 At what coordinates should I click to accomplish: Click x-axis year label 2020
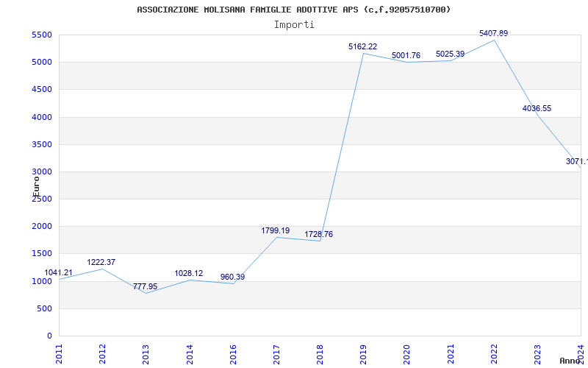(407, 354)
